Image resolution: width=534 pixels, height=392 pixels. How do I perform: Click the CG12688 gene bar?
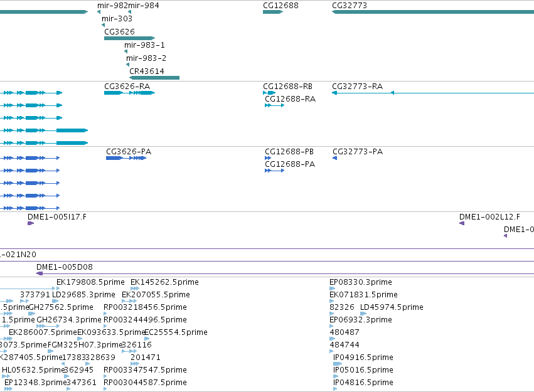(273, 12)
